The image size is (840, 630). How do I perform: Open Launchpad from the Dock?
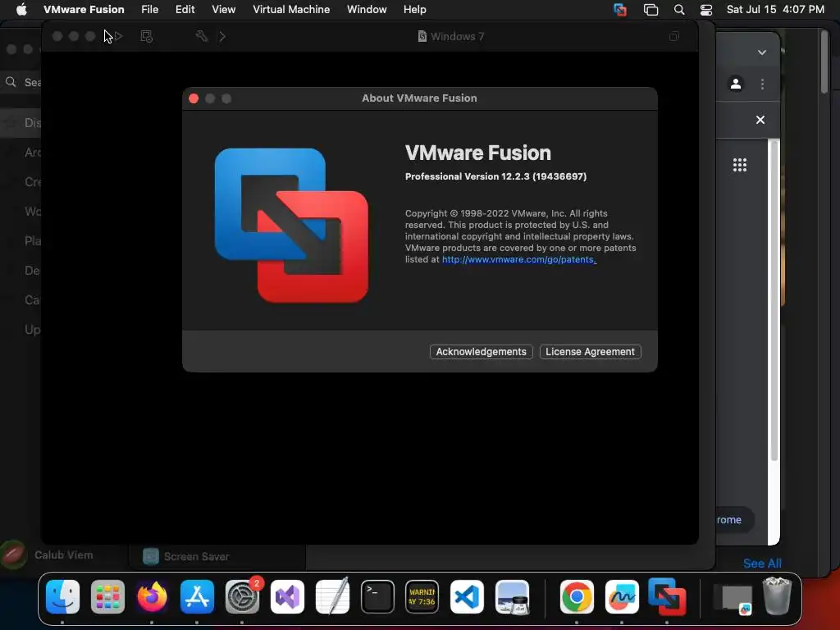coord(107,597)
